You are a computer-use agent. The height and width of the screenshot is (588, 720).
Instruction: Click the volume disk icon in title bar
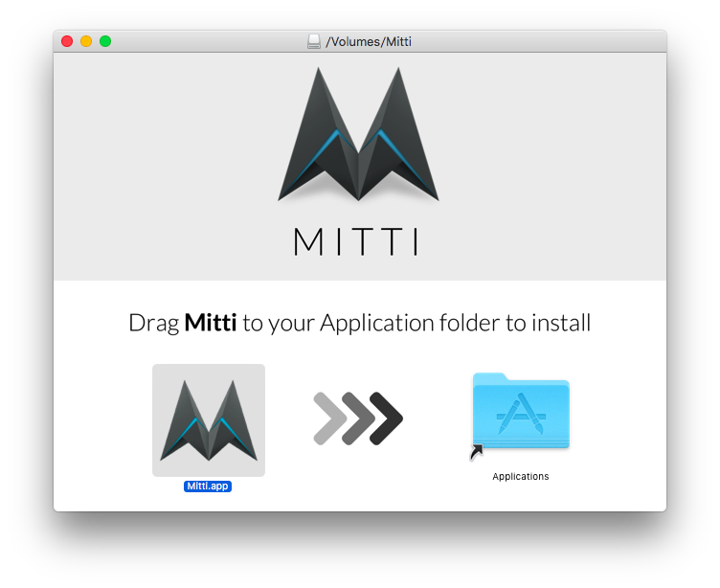[x=314, y=41]
